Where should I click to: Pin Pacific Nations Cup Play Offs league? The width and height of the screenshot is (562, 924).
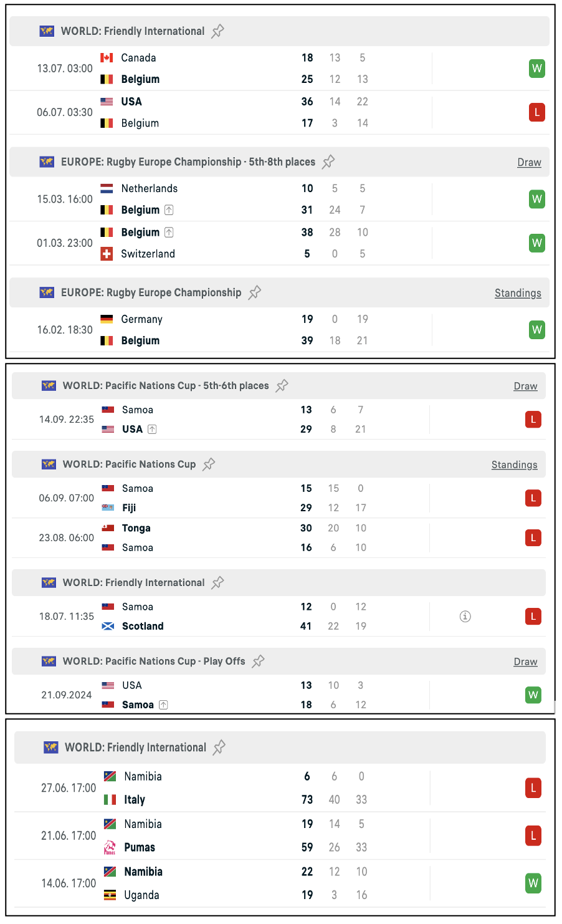(259, 662)
